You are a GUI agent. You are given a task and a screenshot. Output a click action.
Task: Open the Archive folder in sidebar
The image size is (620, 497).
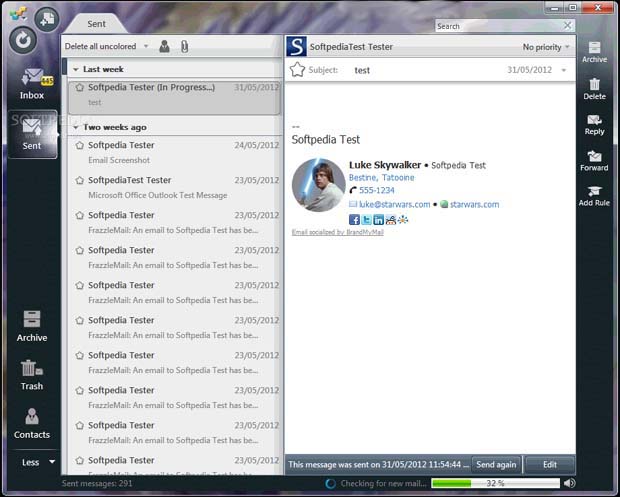[x=32, y=326]
